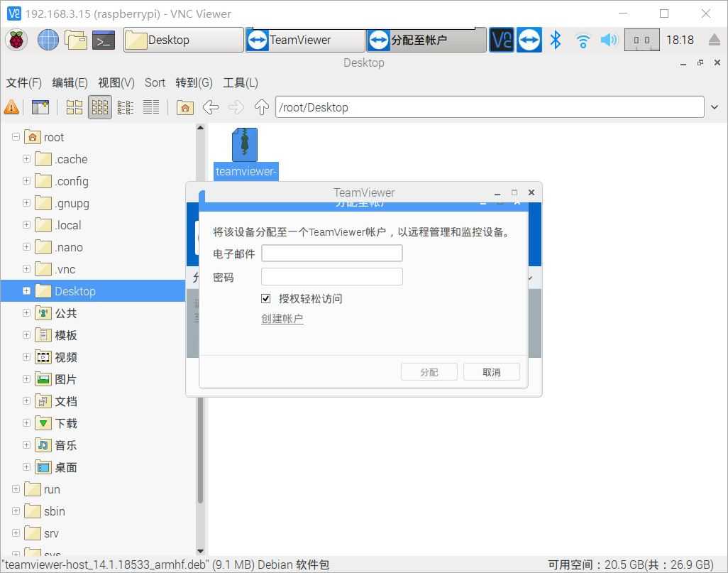Open the 文件(F) menu
The image size is (728, 573).
[x=23, y=83]
